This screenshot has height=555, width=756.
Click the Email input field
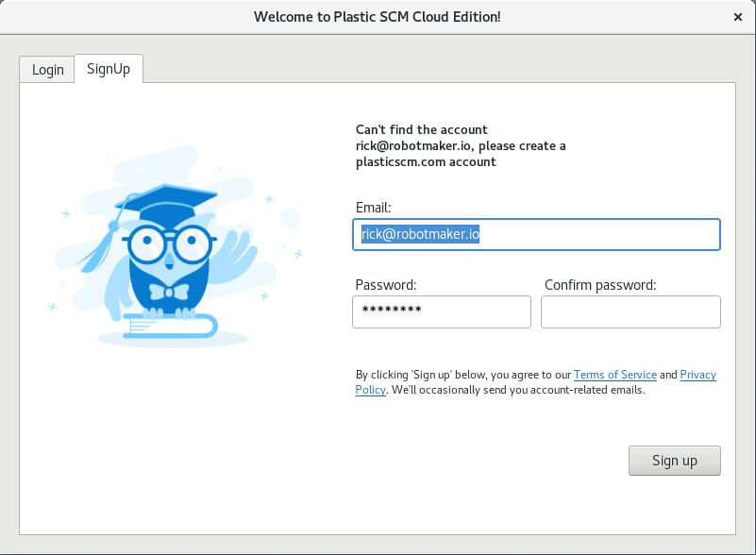(535, 234)
